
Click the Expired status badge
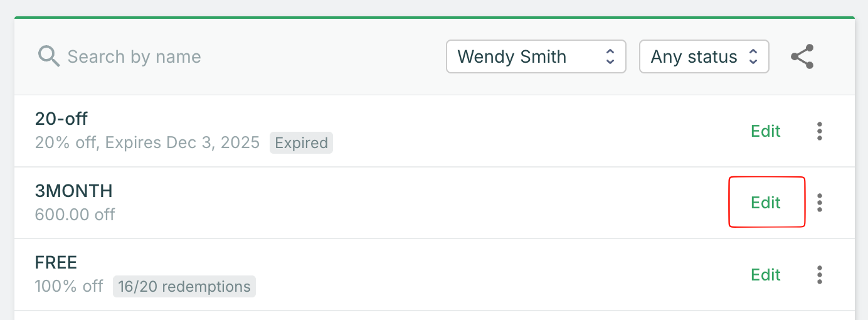click(x=301, y=143)
